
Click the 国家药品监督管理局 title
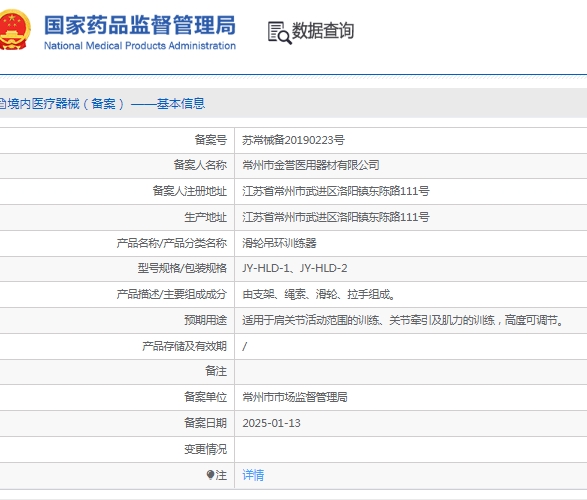pos(140,25)
